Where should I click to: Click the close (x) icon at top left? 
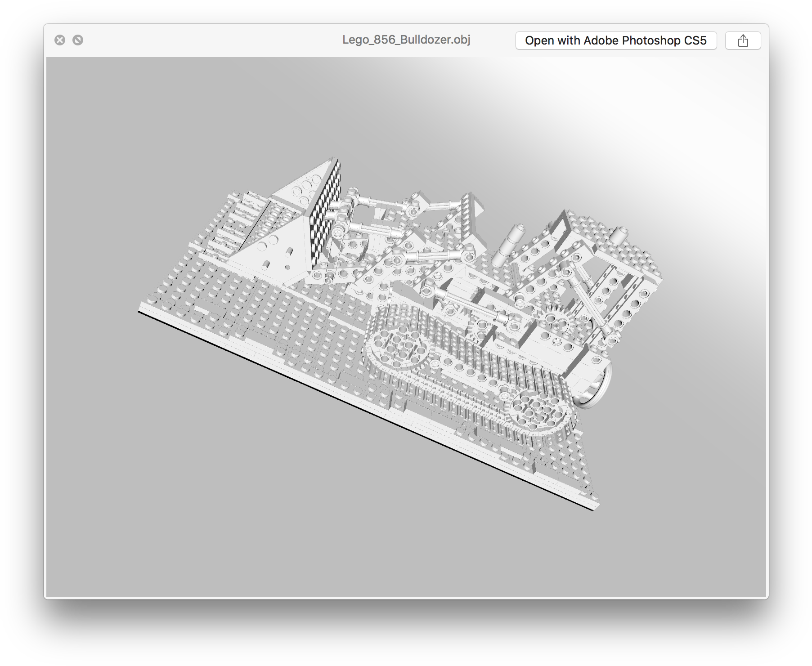coord(60,40)
